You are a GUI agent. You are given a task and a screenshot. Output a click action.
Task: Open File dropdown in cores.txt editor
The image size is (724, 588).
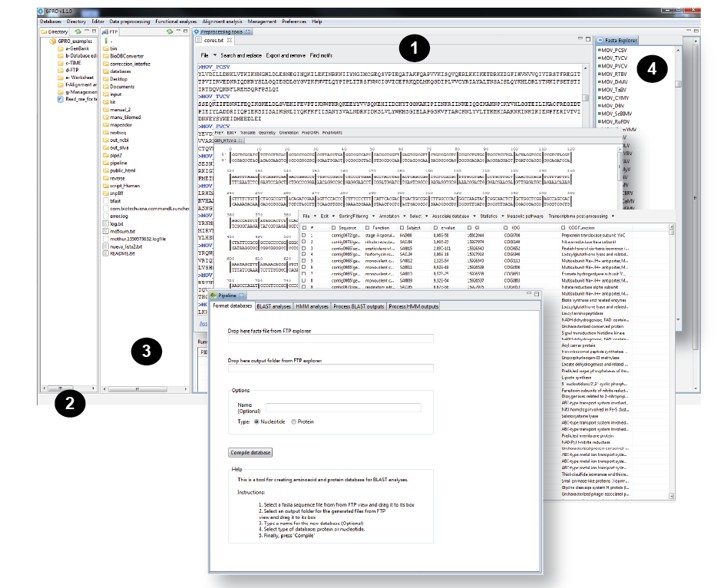point(206,56)
